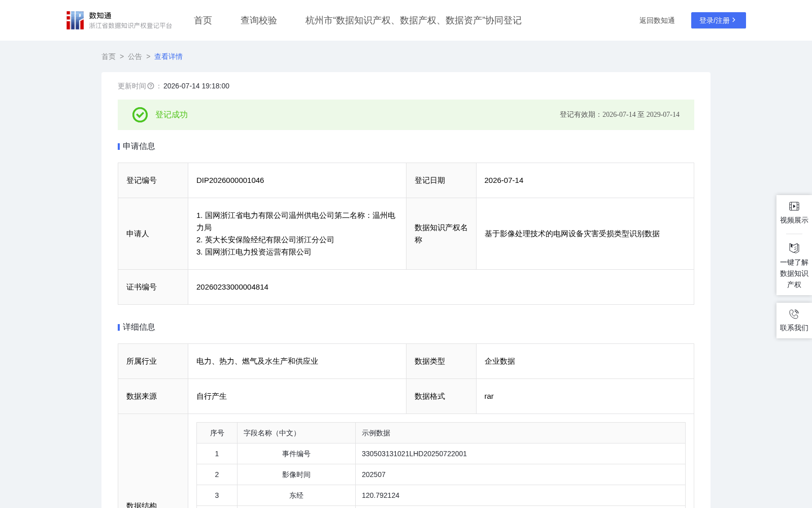This screenshot has height=508, width=812.
Task: Click the 所属行业 label cell
Action: [153, 361]
